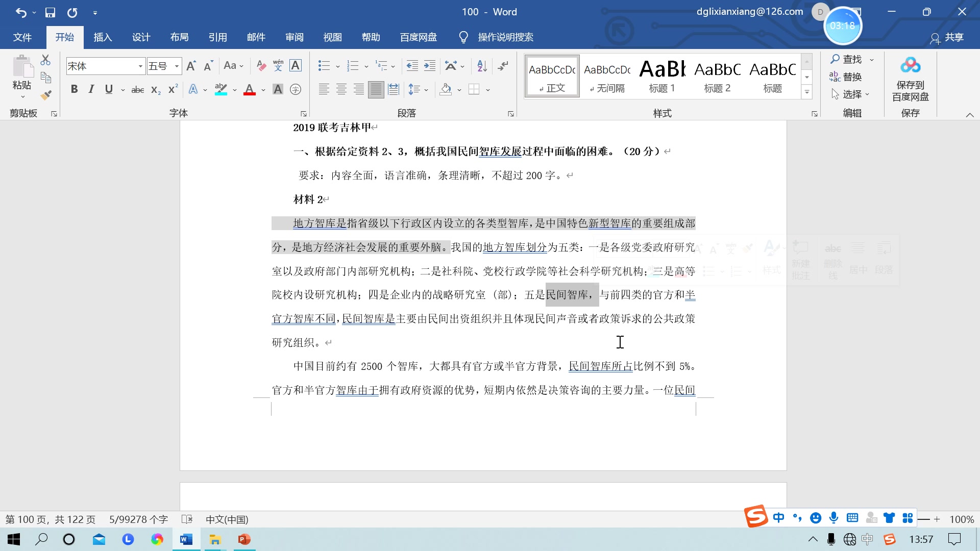Click the Undo arrow icon
This screenshot has width=980, height=551.
pos(20,12)
